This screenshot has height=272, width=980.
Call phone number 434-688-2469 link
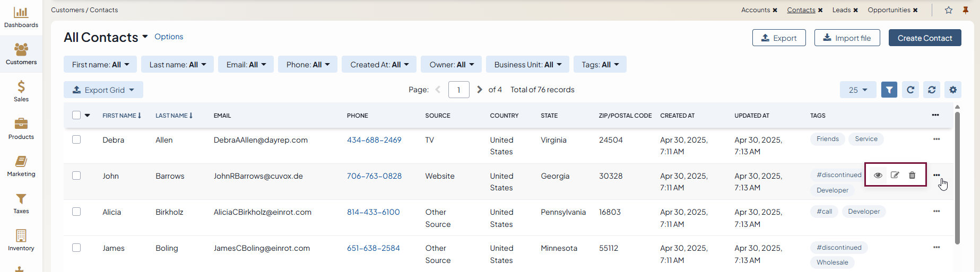374,140
